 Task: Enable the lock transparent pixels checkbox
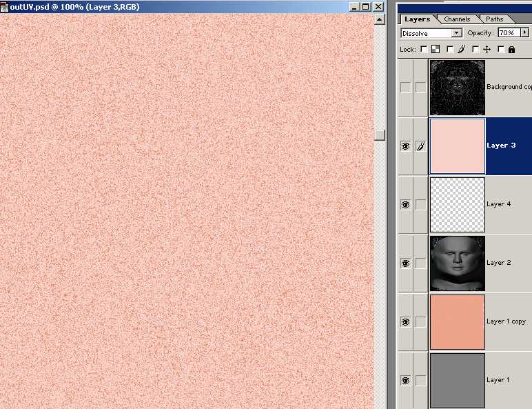[x=424, y=50]
